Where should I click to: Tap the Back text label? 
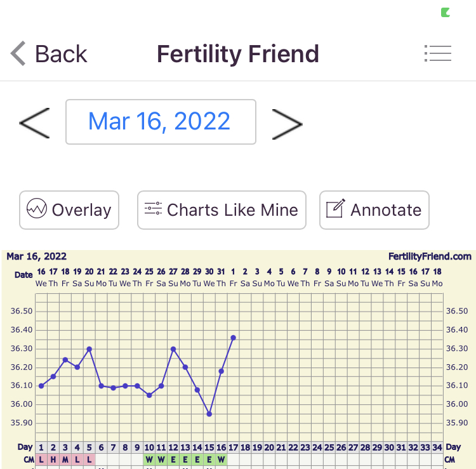click(61, 54)
